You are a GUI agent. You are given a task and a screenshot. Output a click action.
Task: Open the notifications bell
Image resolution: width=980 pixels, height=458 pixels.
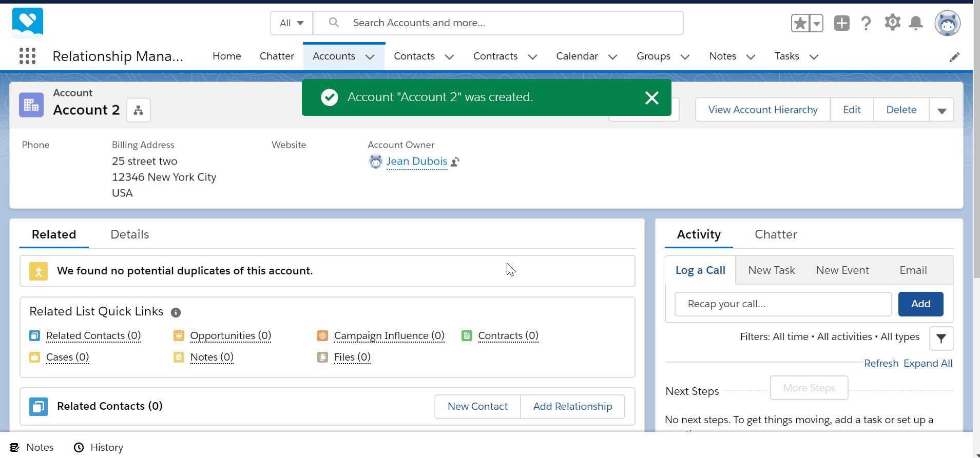click(x=916, y=23)
